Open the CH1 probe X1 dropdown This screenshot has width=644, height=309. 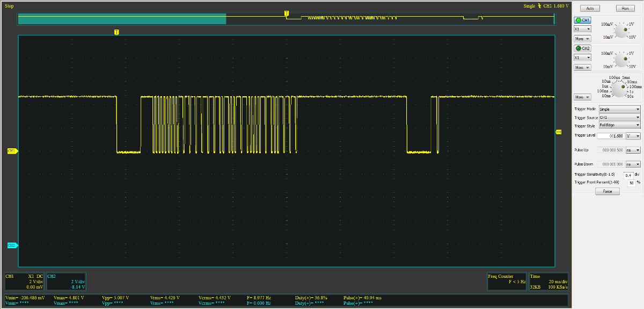pos(582,29)
